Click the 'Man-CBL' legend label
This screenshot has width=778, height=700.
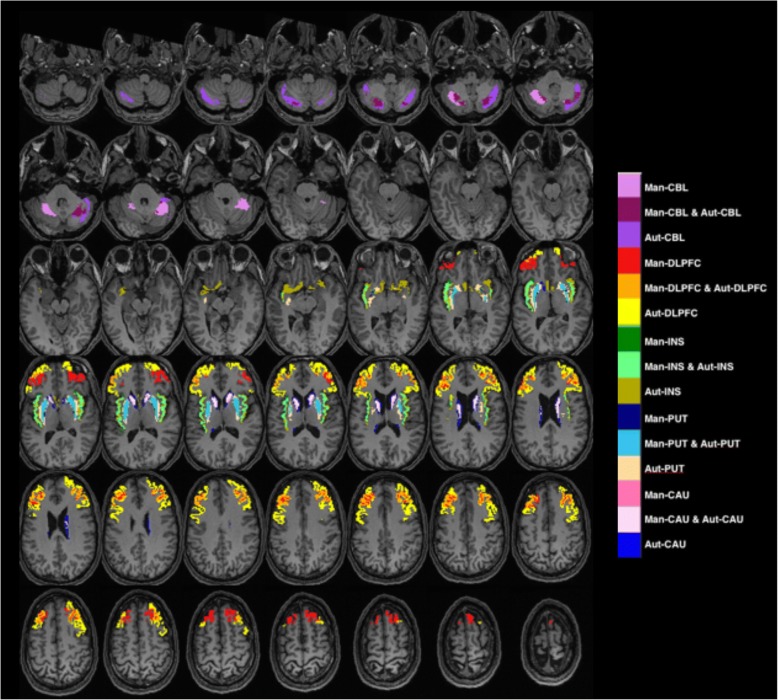coord(666,188)
